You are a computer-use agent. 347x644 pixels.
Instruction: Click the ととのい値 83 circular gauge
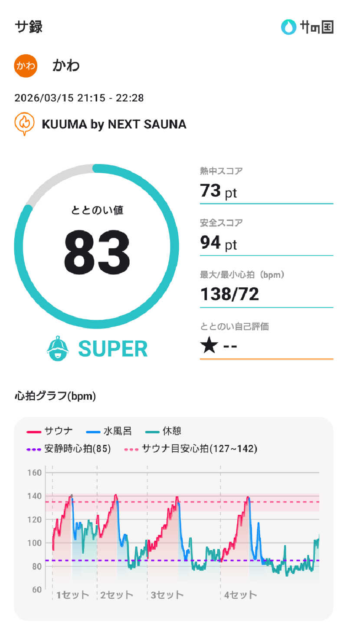tap(96, 246)
